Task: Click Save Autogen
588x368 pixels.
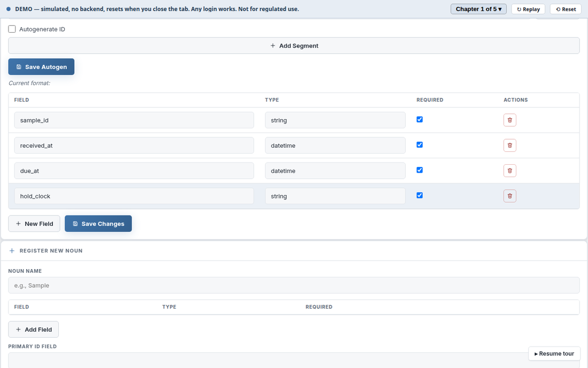Action: [41, 67]
